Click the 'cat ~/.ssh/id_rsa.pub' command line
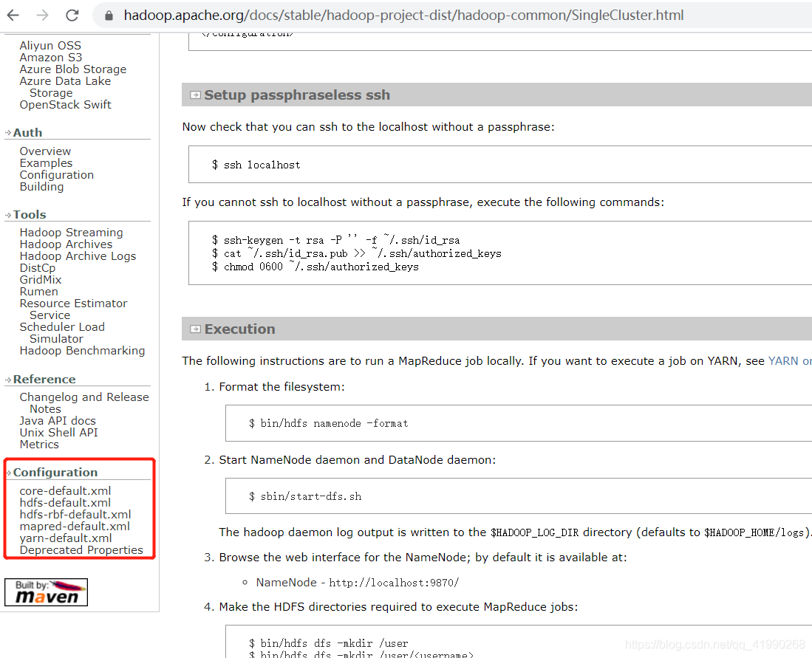This screenshot has height=658, width=812. tap(356, 254)
